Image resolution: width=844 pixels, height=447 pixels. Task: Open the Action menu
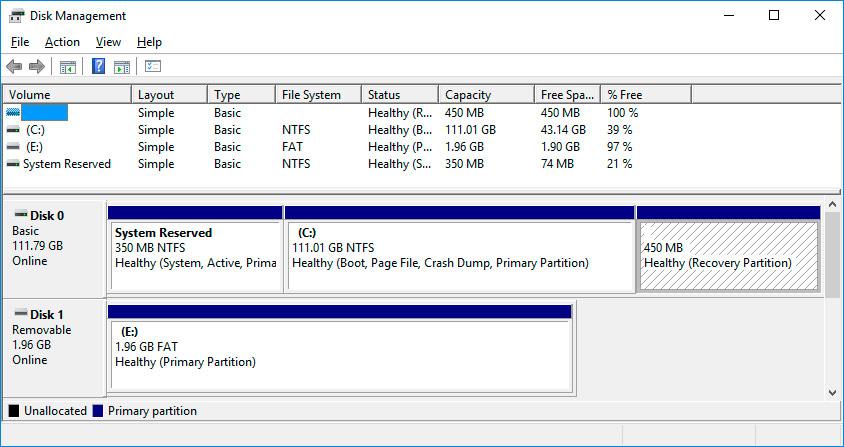62,42
